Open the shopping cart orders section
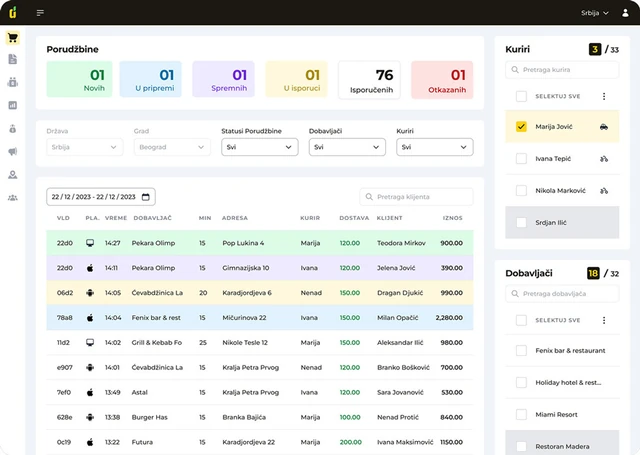 (x=13, y=38)
